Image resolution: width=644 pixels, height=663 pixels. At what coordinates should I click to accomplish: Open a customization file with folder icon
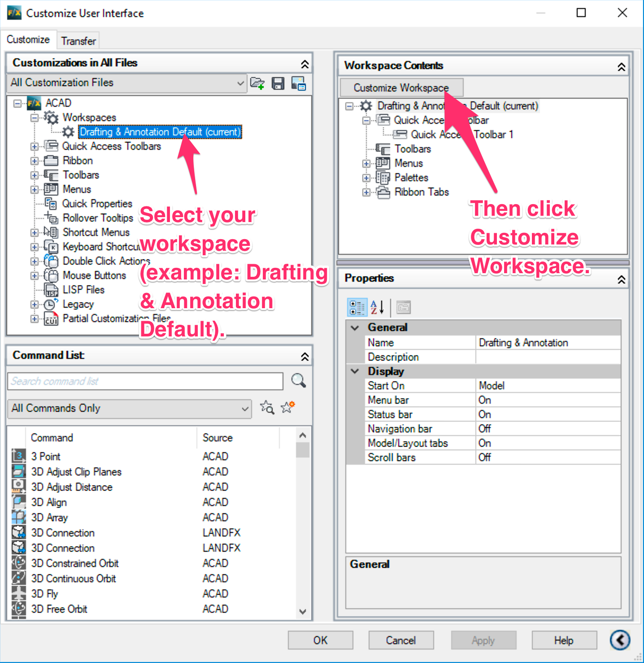(257, 83)
